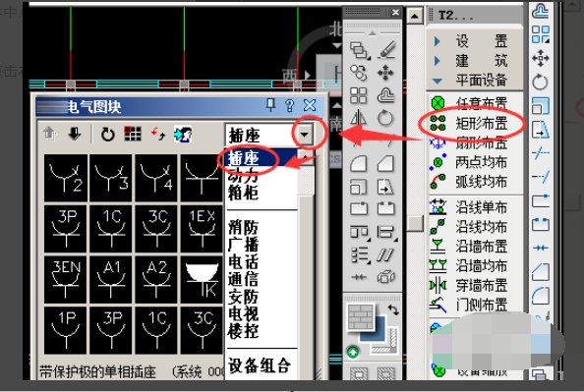Click the four-squares array icon in floating palette
This screenshot has width=584, height=392.
(358, 95)
